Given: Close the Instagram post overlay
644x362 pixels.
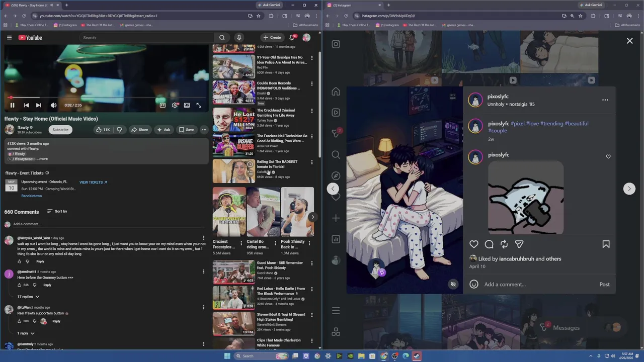Looking at the screenshot, I should [629, 41].
